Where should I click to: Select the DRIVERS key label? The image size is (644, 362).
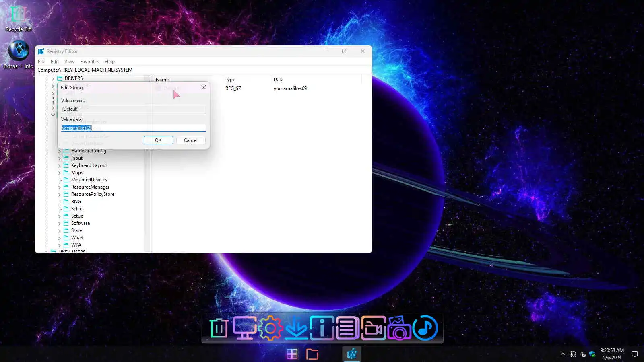tap(73, 78)
